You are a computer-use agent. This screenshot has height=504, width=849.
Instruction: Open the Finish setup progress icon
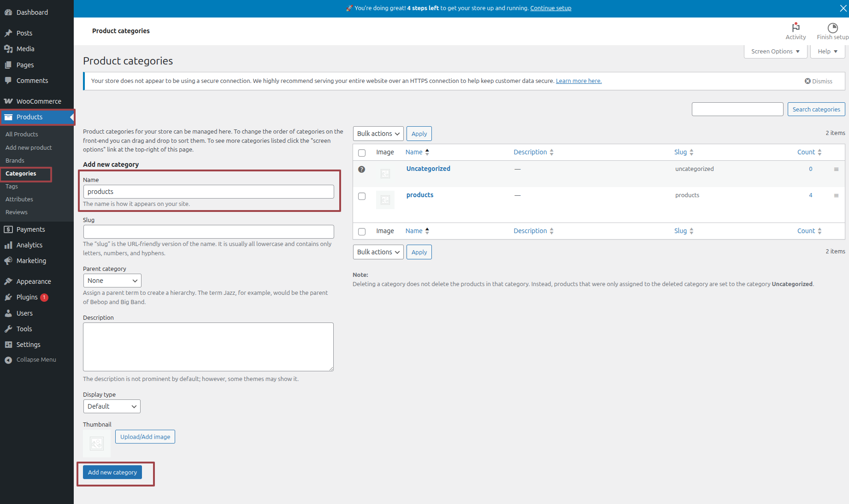coord(832,28)
